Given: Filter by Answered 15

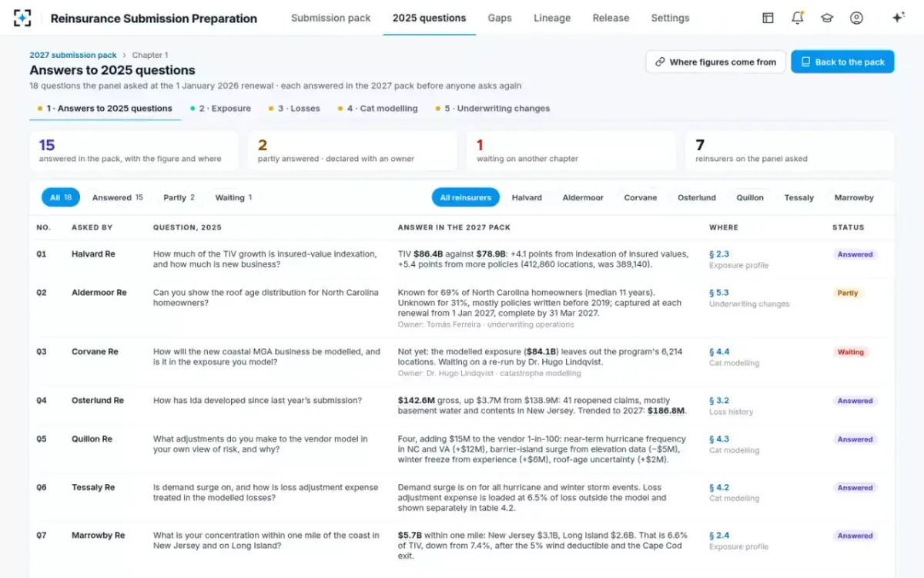Looking at the screenshot, I should tap(118, 197).
